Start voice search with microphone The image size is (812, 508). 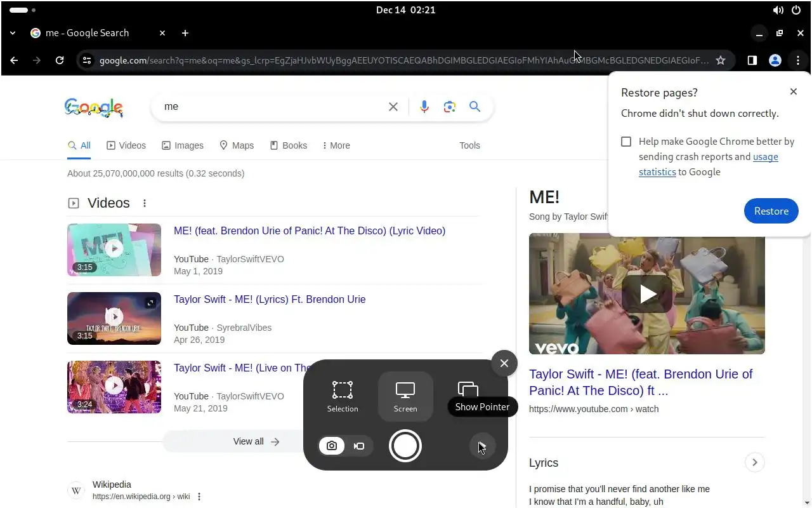click(x=424, y=107)
